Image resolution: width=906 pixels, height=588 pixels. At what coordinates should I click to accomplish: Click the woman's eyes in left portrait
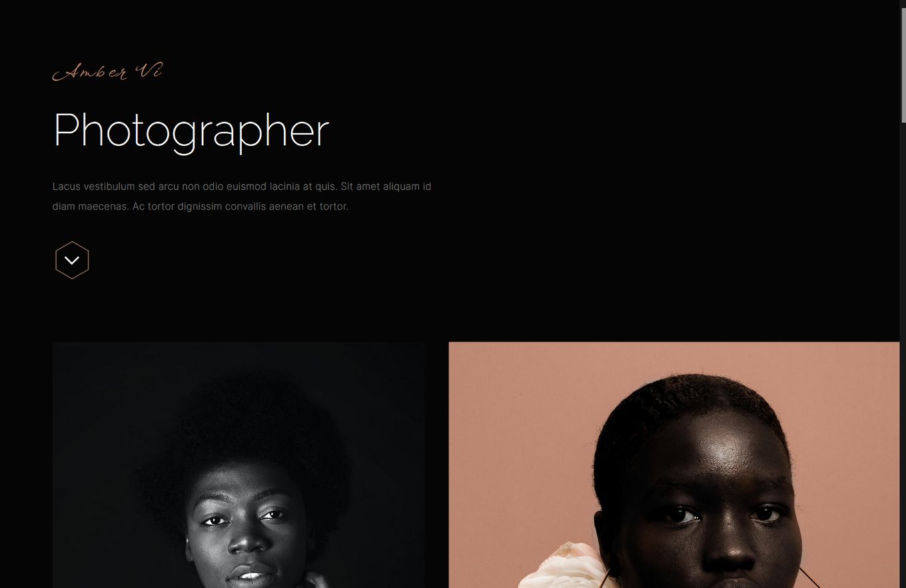pos(242,517)
